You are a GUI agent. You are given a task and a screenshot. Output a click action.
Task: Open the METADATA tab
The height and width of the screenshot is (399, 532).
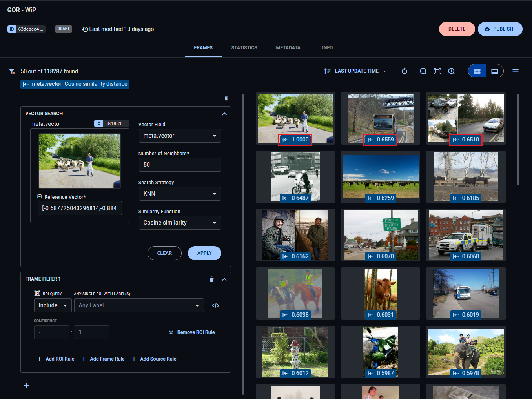click(x=288, y=47)
